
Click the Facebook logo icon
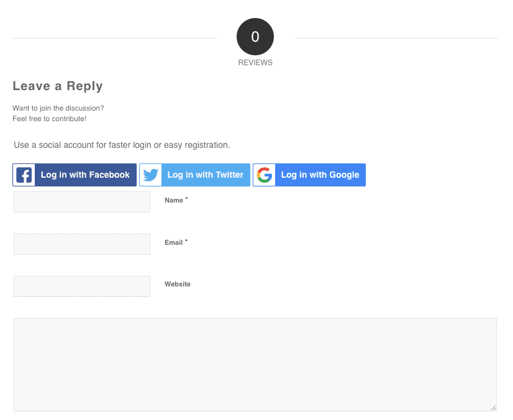24,175
